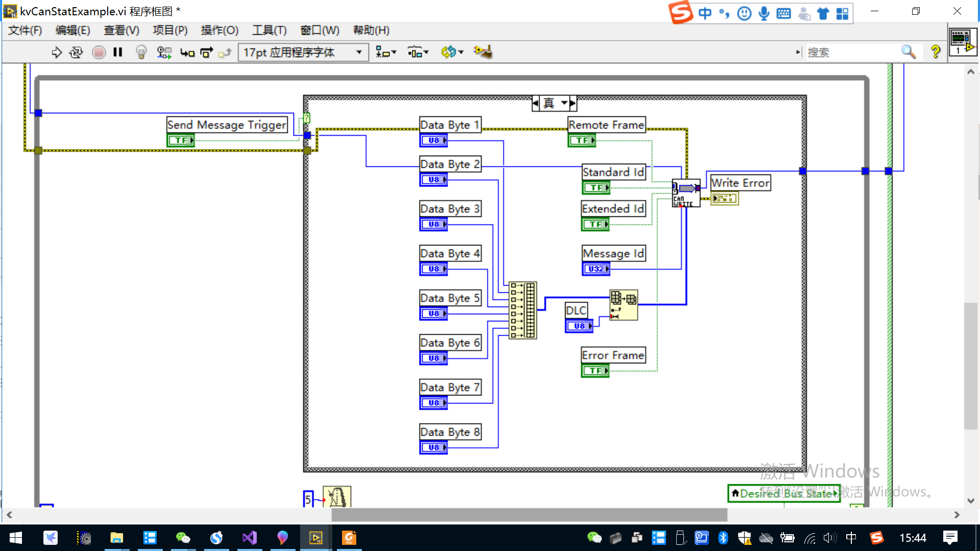Select Data Byte 8 U8 terminal
Viewport: 980px width, 551px height.
[x=434, y=447]
